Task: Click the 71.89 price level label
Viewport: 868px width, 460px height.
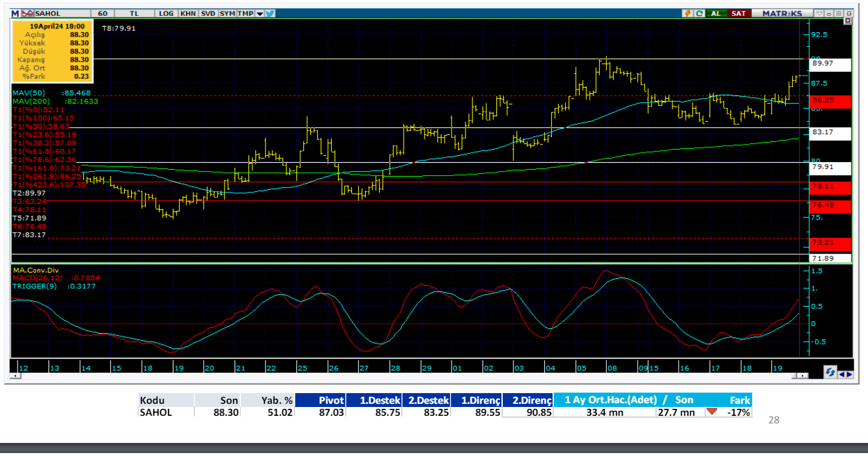Action: pos(830,259)
